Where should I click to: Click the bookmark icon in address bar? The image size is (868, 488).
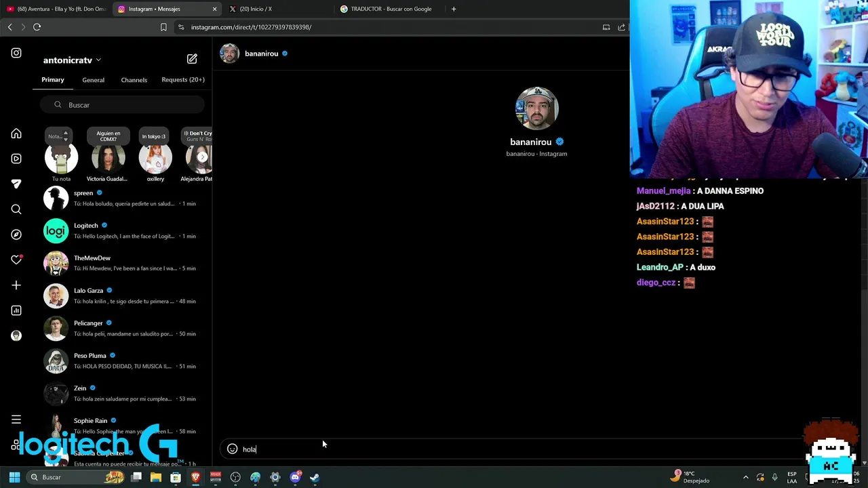coord(163,27)
